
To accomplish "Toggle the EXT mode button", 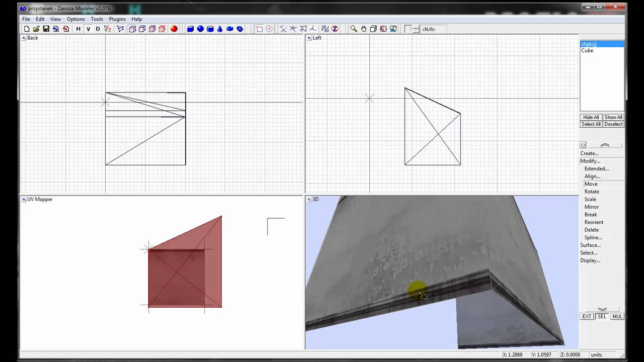I will tap(587, 316).
